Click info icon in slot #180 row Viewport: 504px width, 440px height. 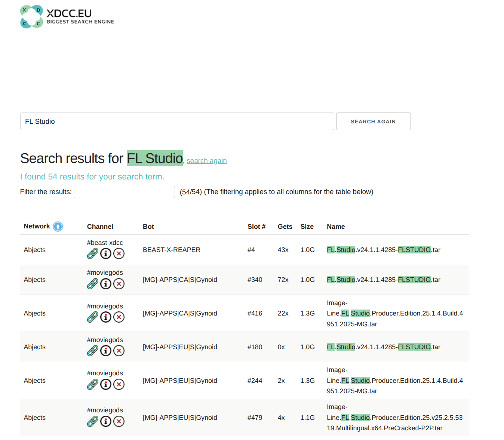pyautogui.click(x=106, y=351)
